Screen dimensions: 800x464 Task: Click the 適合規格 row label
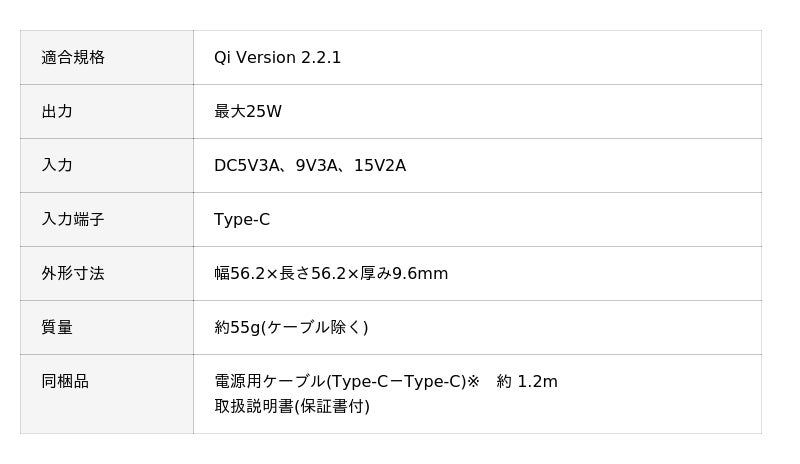click(73, 58)
